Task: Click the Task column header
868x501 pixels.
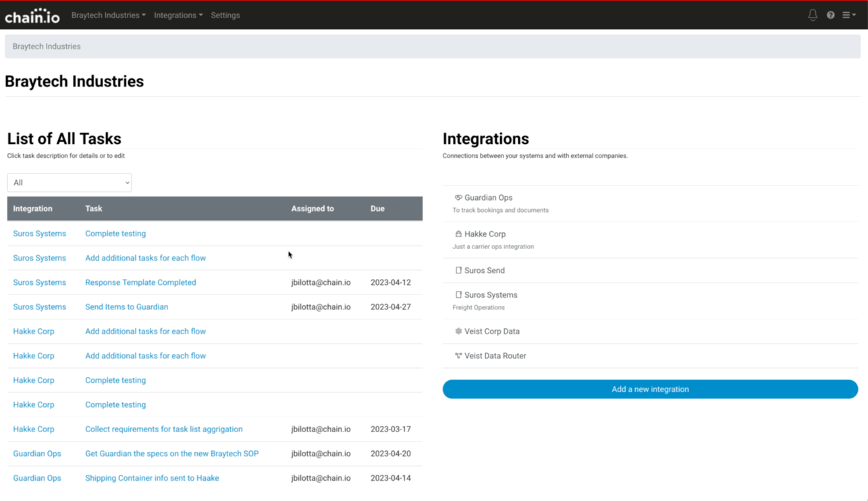Action: (x=94, y=209)
